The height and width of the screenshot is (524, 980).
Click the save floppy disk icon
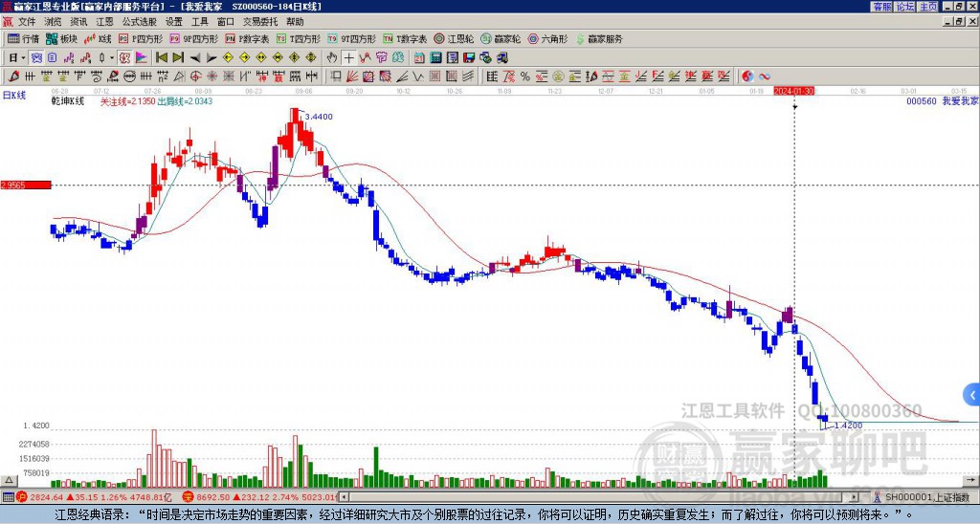coord(469,58)
